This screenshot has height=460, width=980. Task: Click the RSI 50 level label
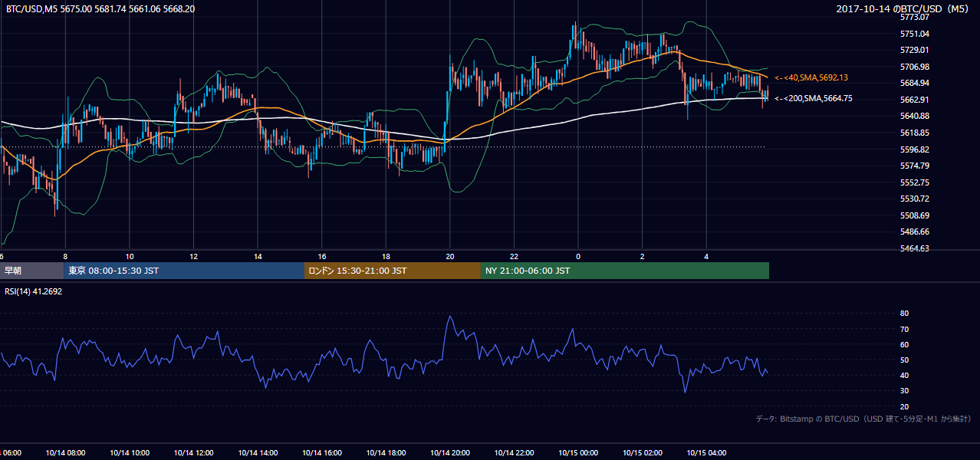[x=904, y=360]
